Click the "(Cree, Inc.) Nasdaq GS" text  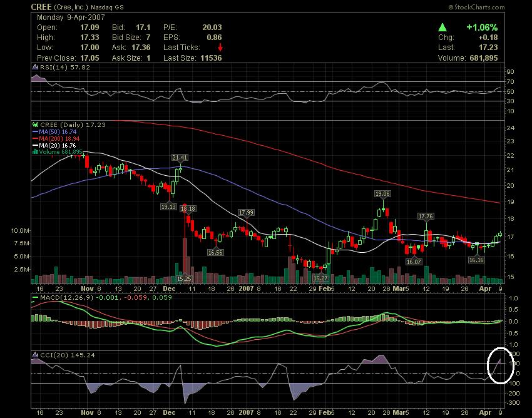click(88, 7)
